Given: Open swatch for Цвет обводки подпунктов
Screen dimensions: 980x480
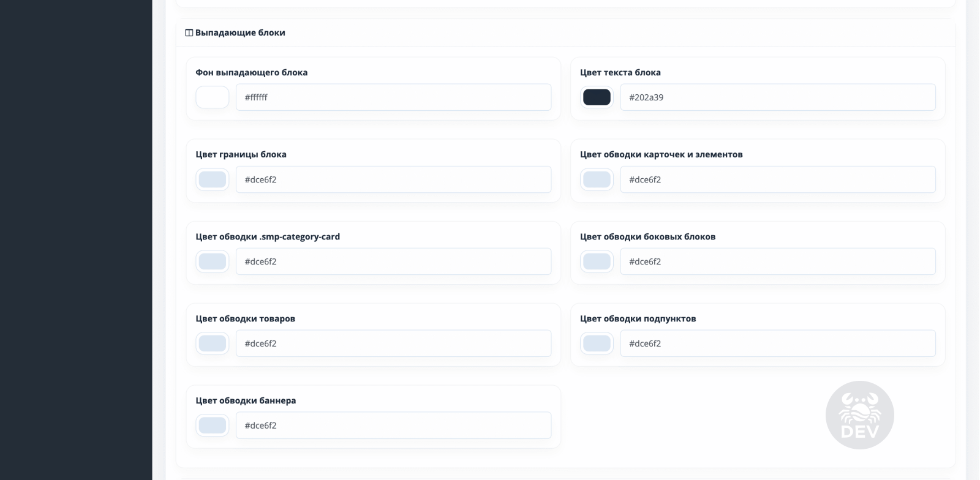Looking at the screenshot, I should click(597, 343).
